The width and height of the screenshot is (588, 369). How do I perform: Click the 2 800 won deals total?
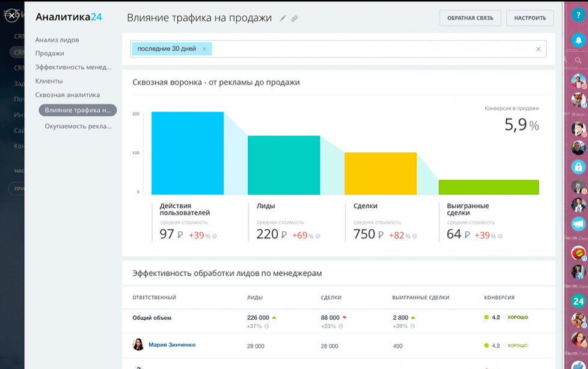400,318
